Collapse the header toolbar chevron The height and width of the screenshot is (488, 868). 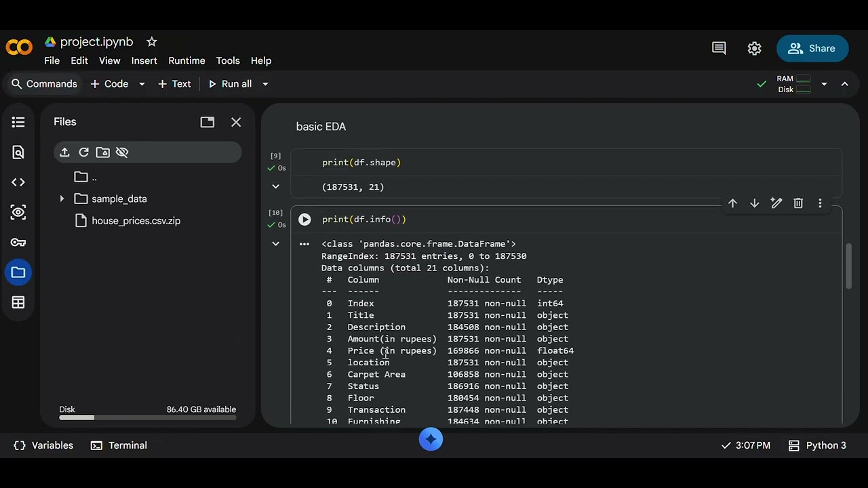[845, 84]
